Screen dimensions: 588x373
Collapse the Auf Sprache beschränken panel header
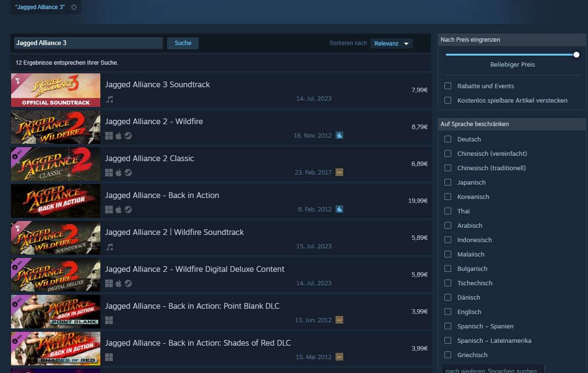(x=512, y=124)
